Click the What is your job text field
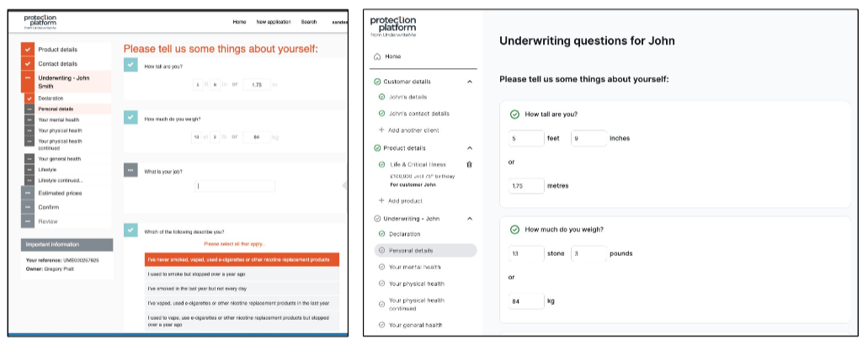 pyautogui.click(x=235, y=186)
